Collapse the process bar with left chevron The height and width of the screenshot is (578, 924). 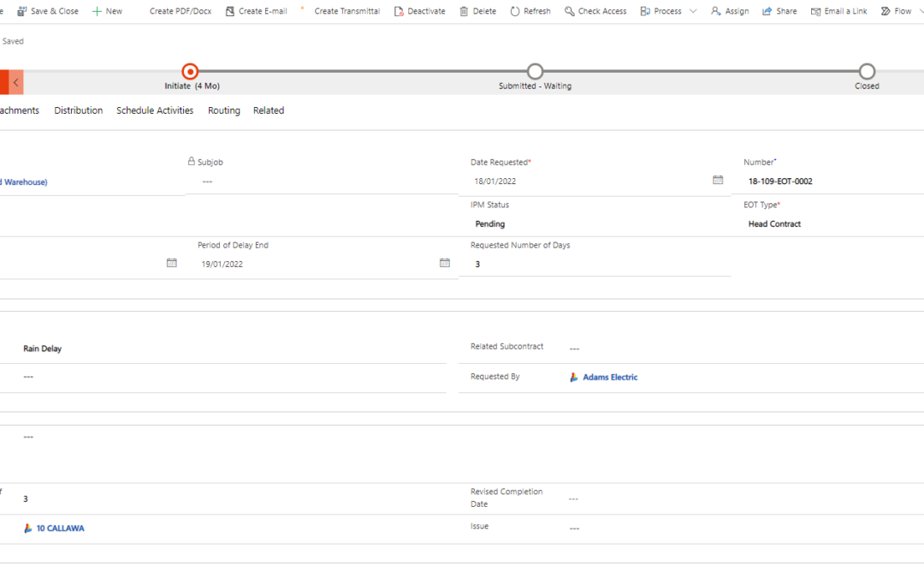(x=16, y=82)
